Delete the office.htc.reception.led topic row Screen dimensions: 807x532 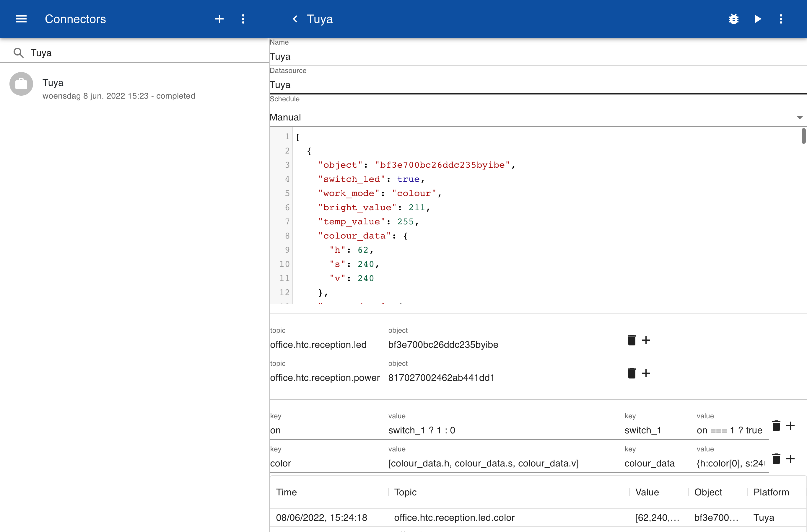point(632,340)
